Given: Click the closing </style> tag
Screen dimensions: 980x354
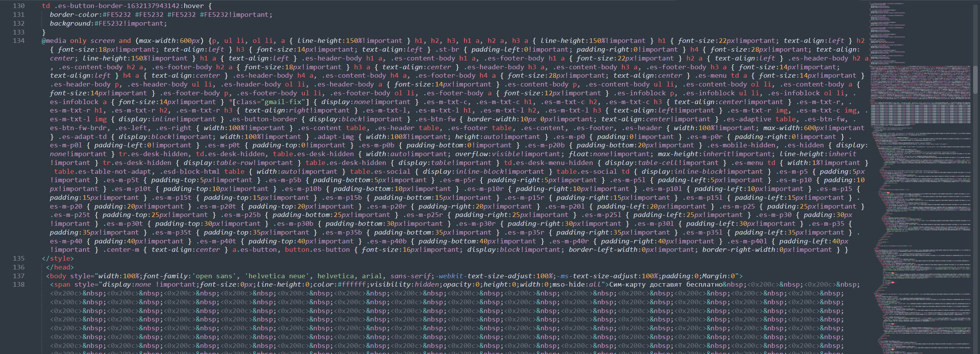Looking at the screenshot, I should coord(58,258).
